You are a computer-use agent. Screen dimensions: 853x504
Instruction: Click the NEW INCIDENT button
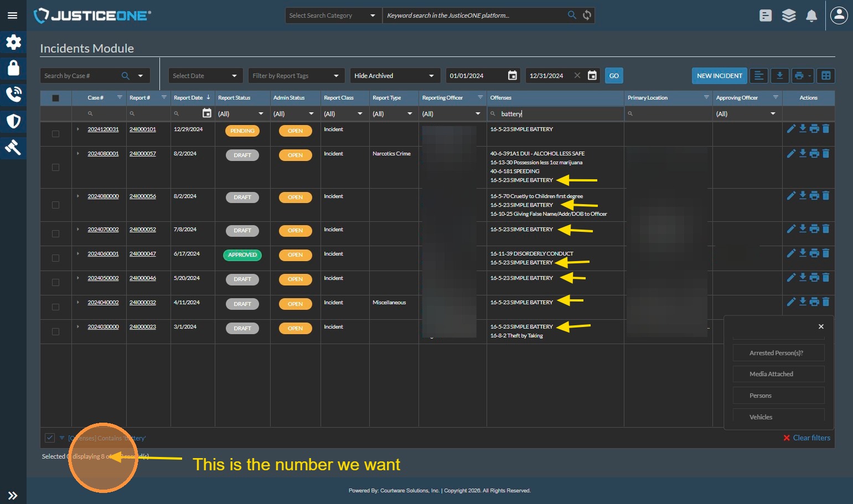pos(719,76)
